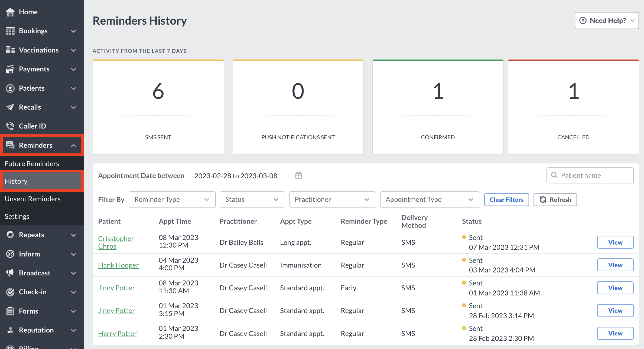644x349 pixels.
Task: Open the Appointment Type filter dropdown
Action: pyautogui.click(x=430, y=200)
